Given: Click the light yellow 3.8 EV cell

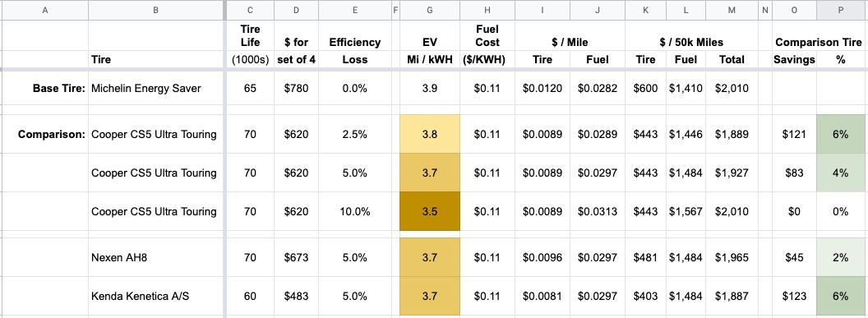Looking at the screenshot, I should (429, 134).
